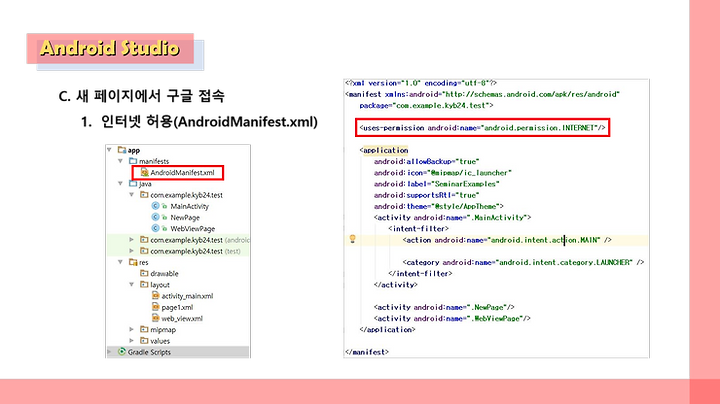
Task: Expand the mipmap folder arrow
Action: [131, 330]
